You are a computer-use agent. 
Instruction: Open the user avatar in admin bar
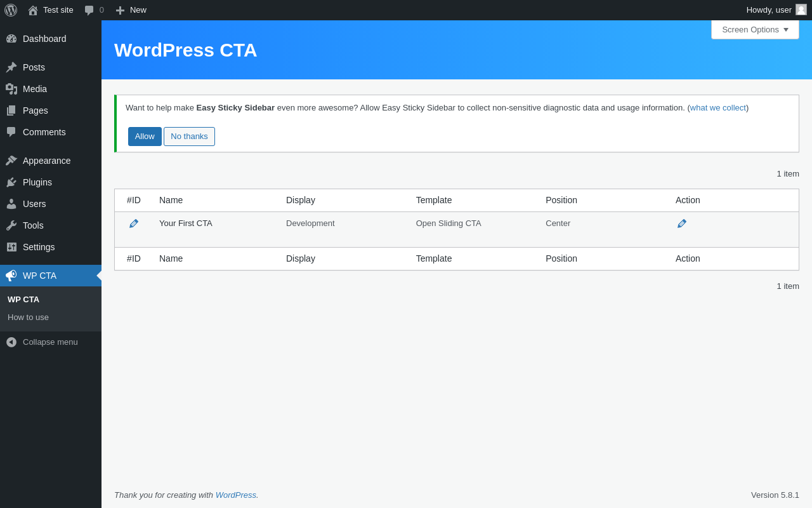pyautogui.click(x=801, y=10)
